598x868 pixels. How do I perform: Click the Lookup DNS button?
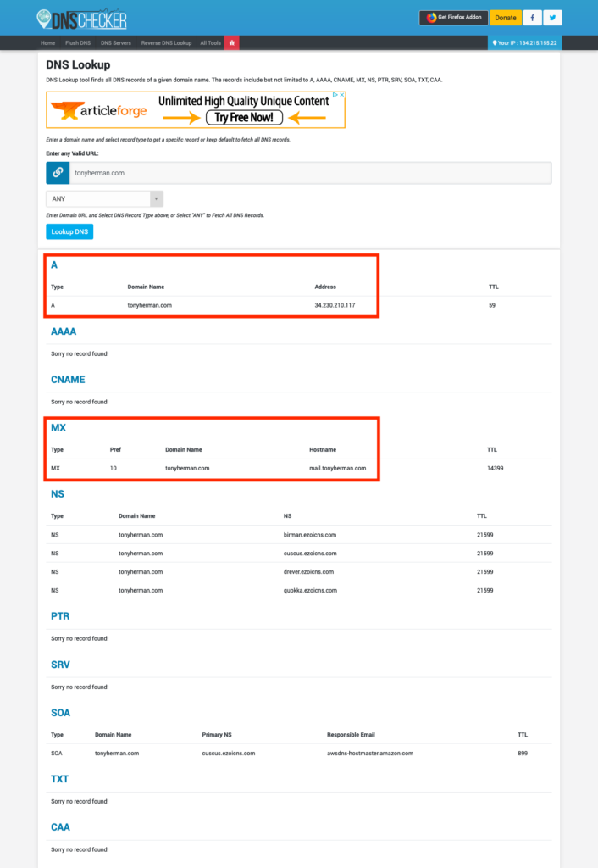coord(69,231)
